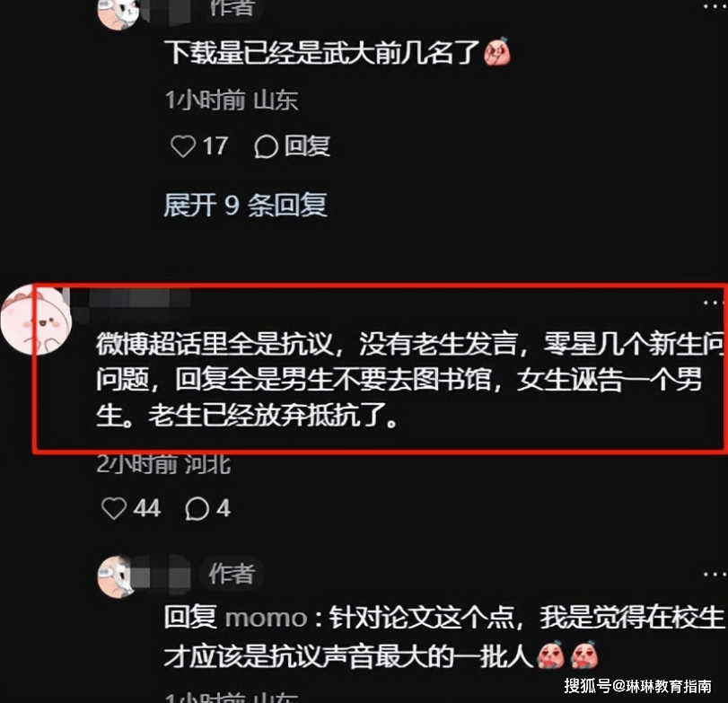Click the 2小时前 河北 timestamp
The image size is (728, 703).
click(163, 463)
